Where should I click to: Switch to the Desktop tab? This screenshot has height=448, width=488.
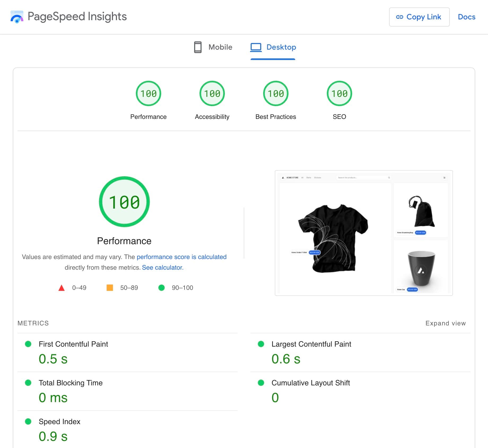coord(281,47)
